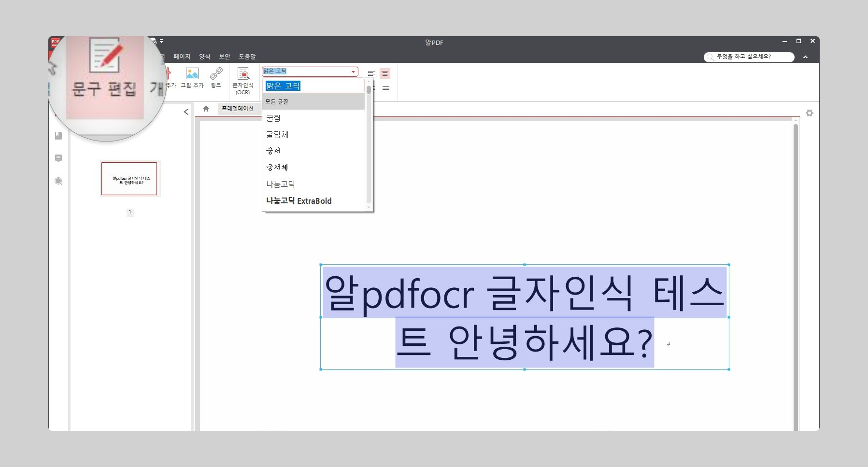868x467 pixels.
Task: Go to the home icon beside the document tab
Action: pyautogui.click(x=206, y=109)
